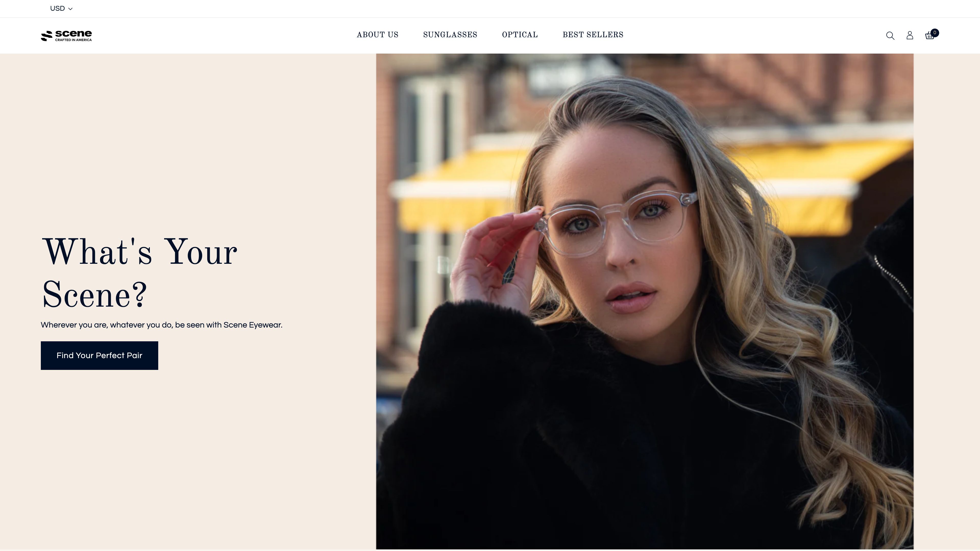Image resolution: width=980 pixels, height=551 pixels.
Task: Go to the SUNGLASSES menu
Action: pyautogui.click(x=450, y=35)
